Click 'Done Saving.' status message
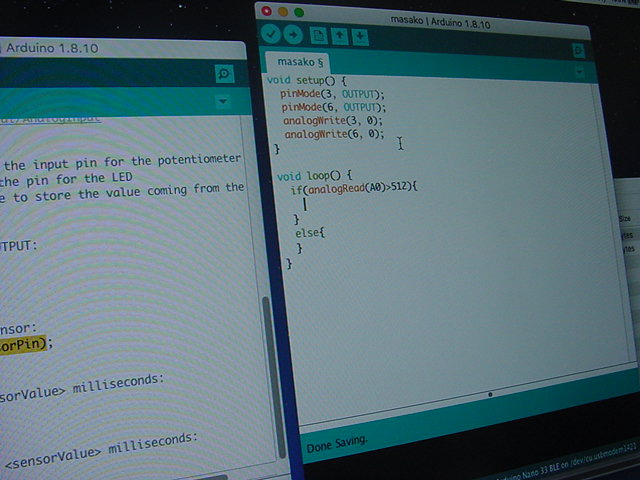 pos(337,444)
